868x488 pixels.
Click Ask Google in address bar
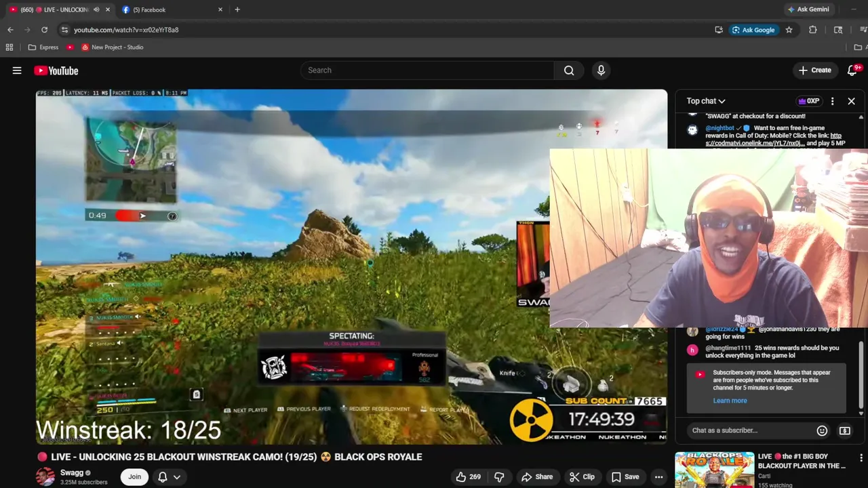point(753,30)
